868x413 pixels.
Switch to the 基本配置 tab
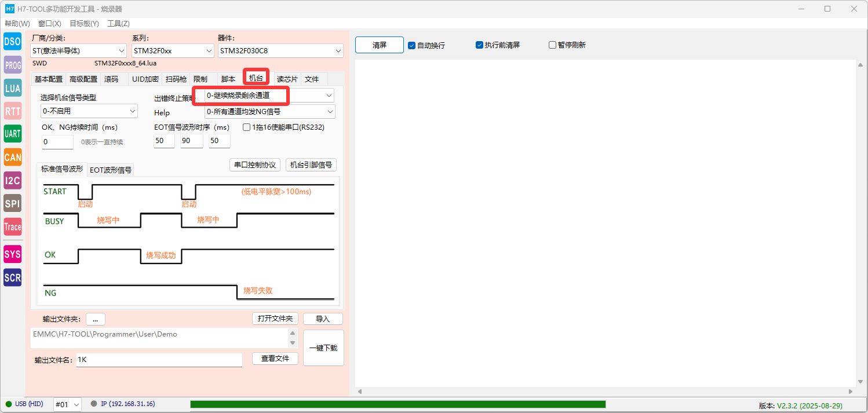pyautogui.click(x=49, y=79)
